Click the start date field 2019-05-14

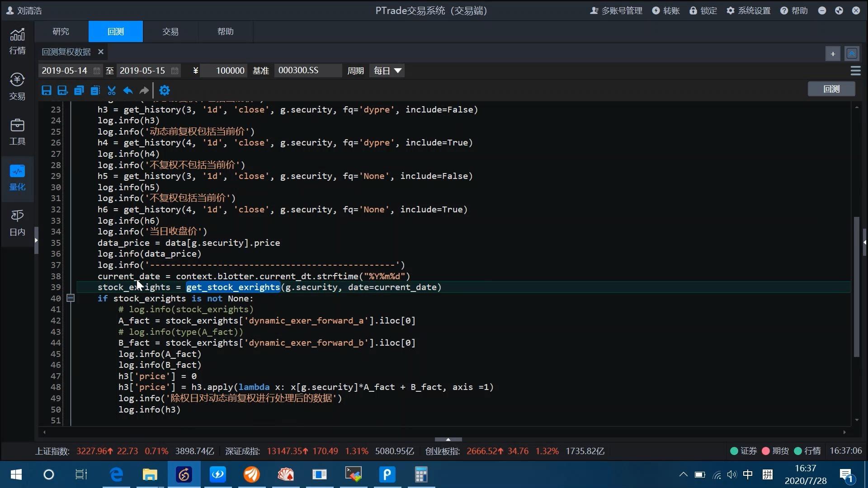(x=65, y=70)
